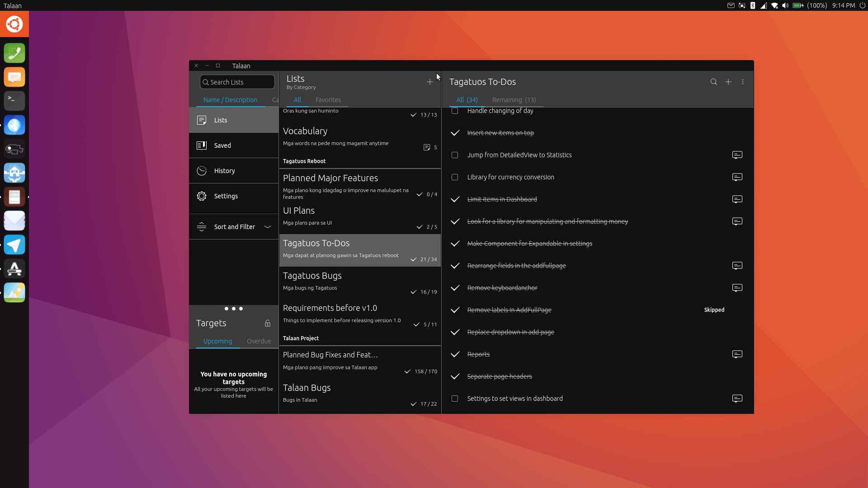868x488 pixels.
Task: Toggle the Targets lock icon
Action: pyautogui.click(x=268, y=323)
